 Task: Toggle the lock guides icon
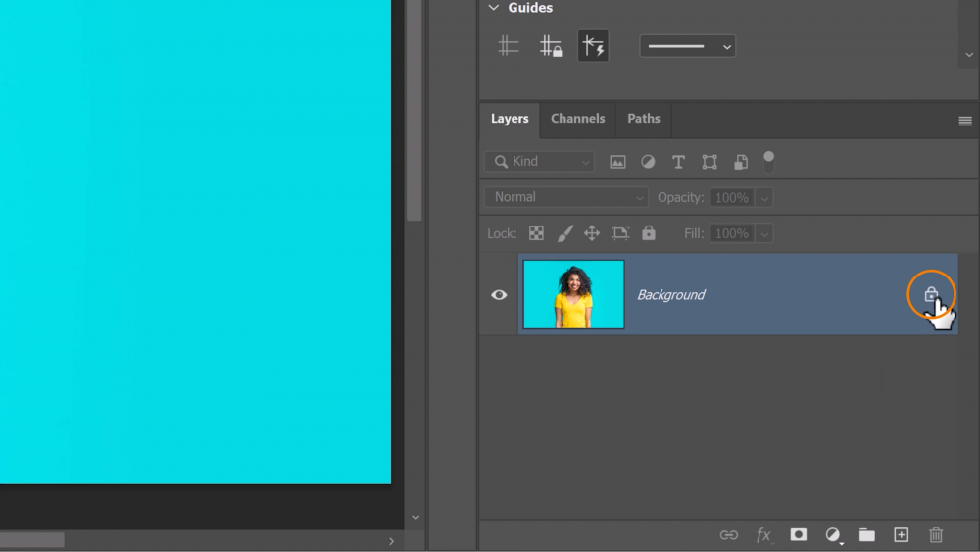coord(551,46)
